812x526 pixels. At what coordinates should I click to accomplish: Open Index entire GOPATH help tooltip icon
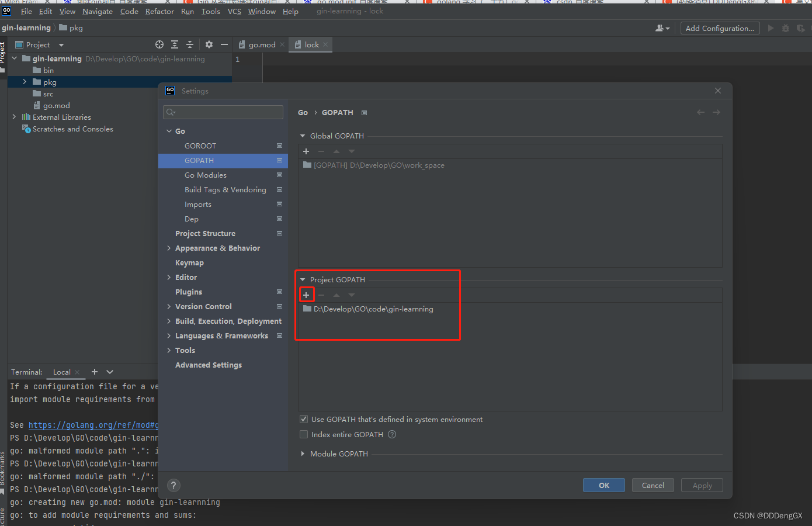(x=392, y=434)
